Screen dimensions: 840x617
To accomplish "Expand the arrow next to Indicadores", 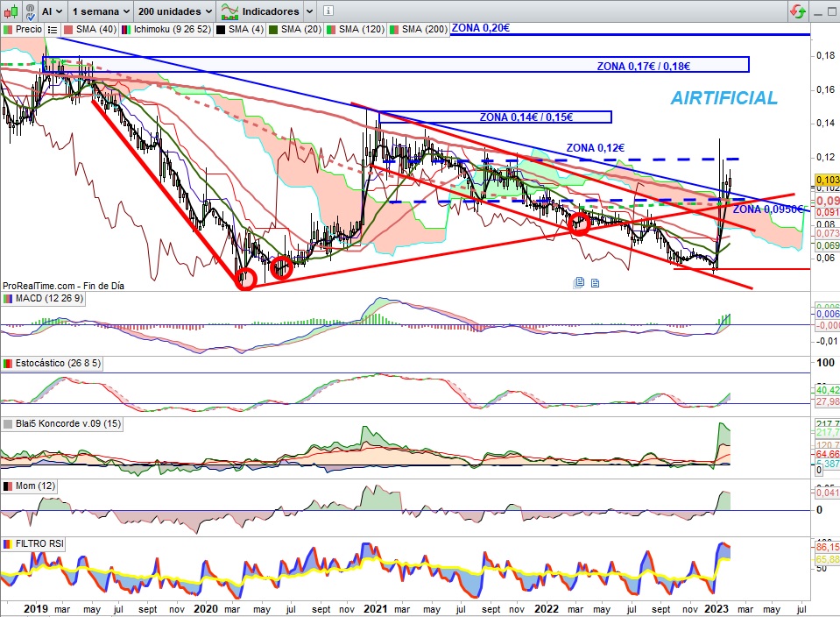I will [x=309, y=11].
